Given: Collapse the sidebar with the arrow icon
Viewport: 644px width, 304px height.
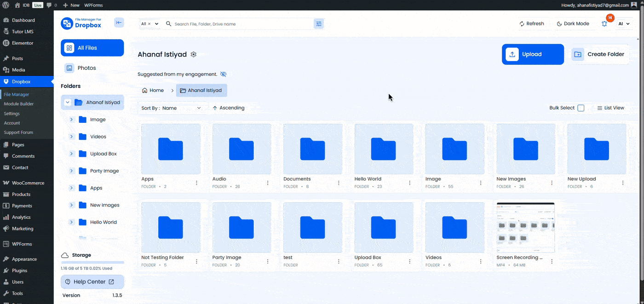Looking at the screenshot, I should click(x=119, y=23).
